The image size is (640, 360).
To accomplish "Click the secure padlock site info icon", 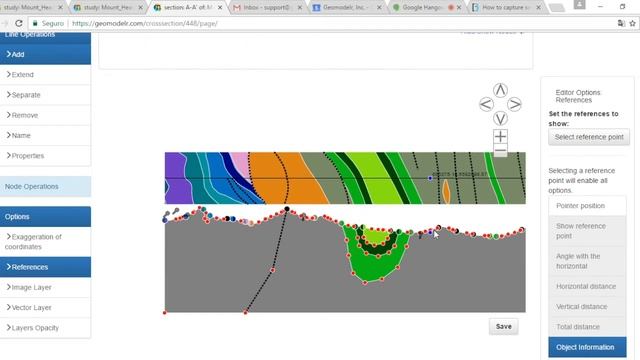I will pyautogui.click(x=35, y=24).
